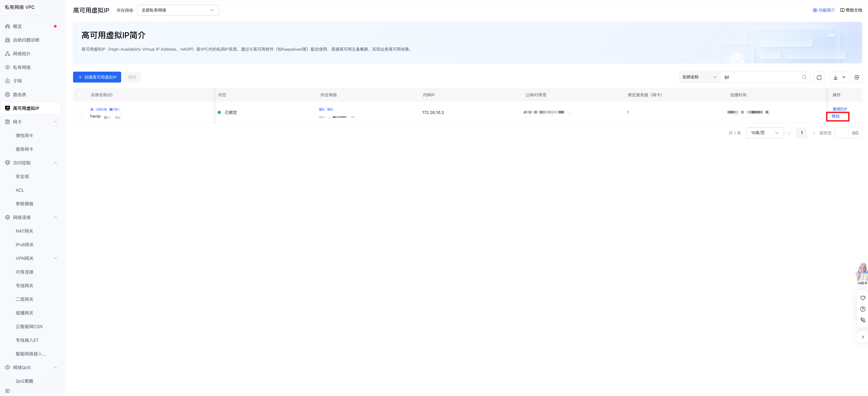Screen dimensions: 868x396
Task: Click the phone contact icon
Action: pos(863,320)
